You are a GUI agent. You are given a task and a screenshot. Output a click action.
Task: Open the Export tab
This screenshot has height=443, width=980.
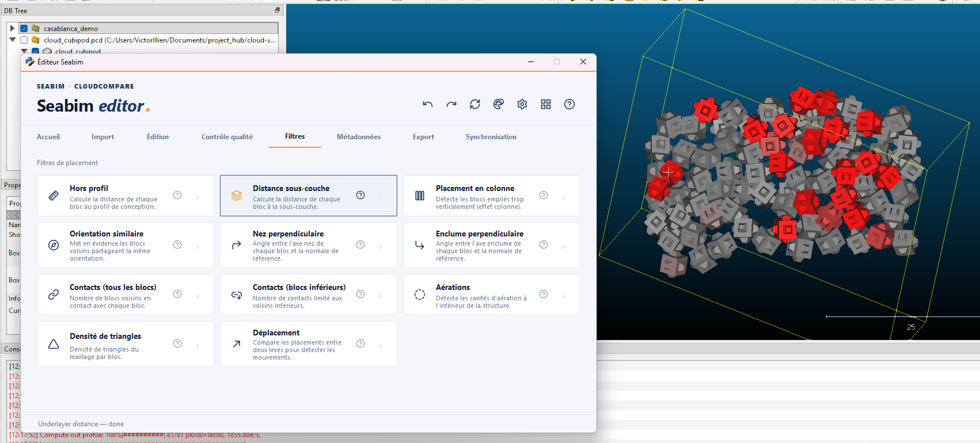point(423,137)
